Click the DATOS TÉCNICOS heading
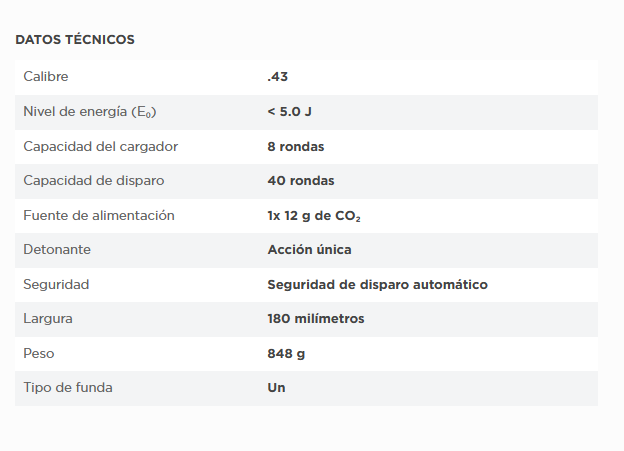Image resolution: width=624 pixels, height=451 pixels. 75,40
